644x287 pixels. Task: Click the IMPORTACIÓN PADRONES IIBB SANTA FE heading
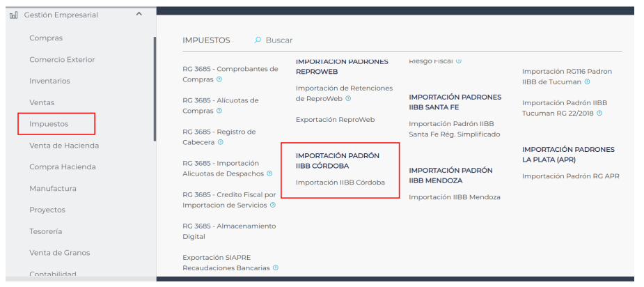point(455,102)
